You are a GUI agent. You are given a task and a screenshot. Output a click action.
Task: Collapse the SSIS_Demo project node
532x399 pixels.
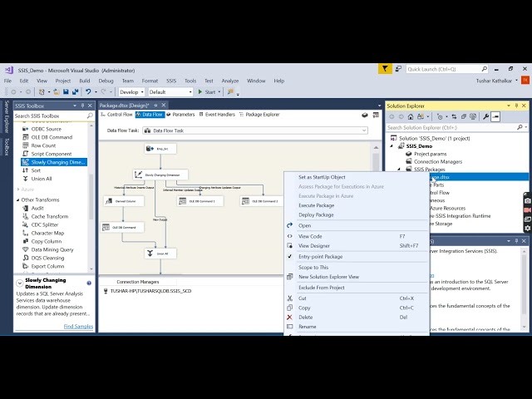(x=392, y=146)
